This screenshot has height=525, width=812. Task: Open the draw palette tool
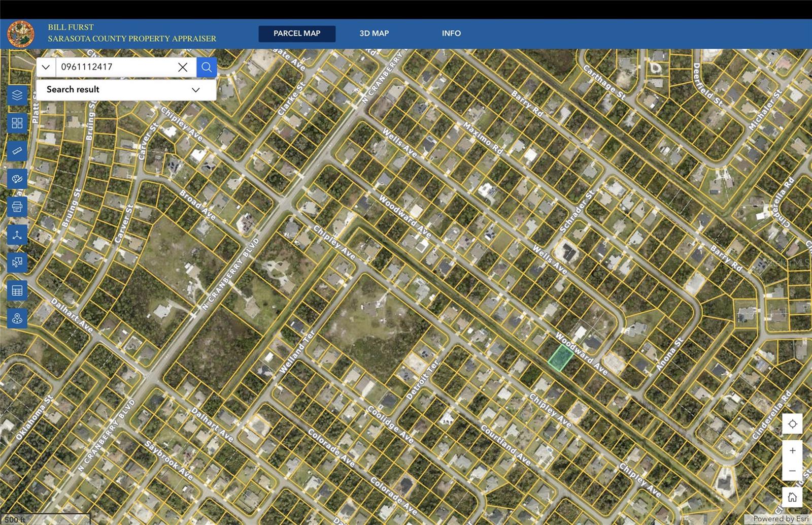pos(17,179)
